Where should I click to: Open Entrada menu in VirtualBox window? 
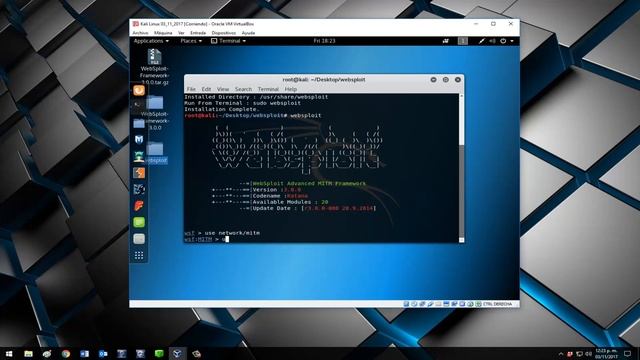pos(198,33)
